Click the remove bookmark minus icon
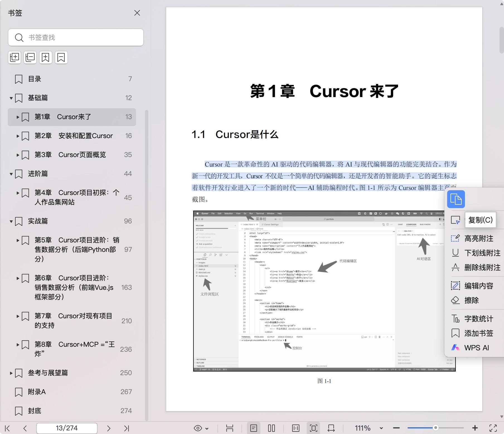504x434 pixels. point(61,57)
